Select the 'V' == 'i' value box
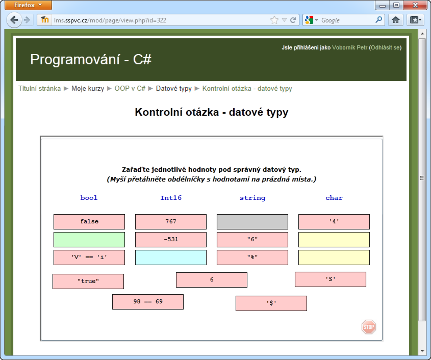Image resolution: width=431 pixels, height=360 pixels. pyautogui.click(x=89, y=258)
